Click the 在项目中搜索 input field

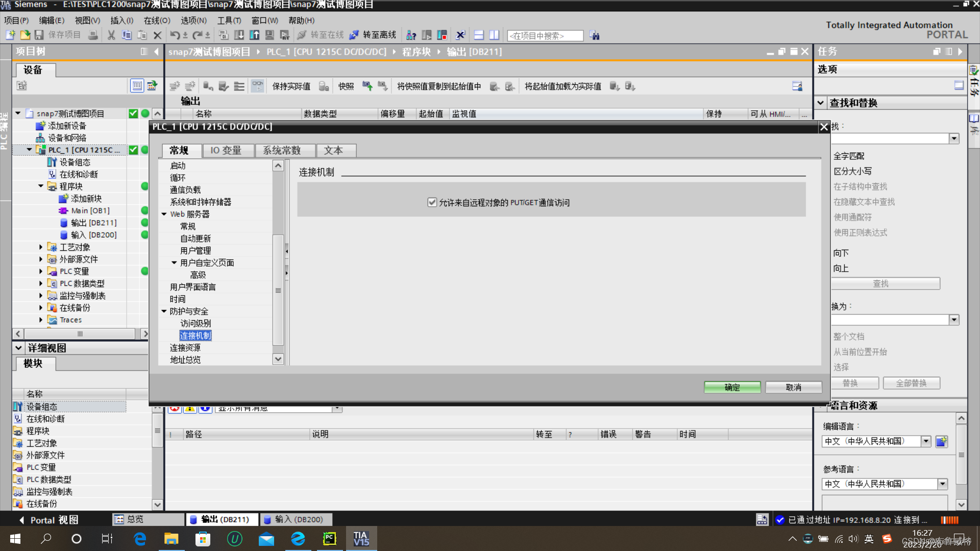point(544,35)
